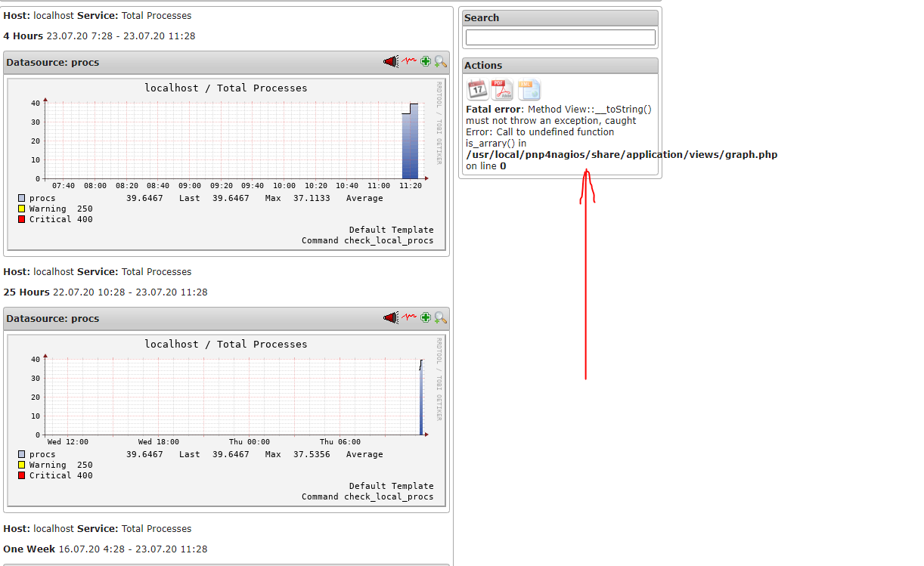Click the 'Actions' box header
Viewport: 924px width, 566px height.
(x=560, y=66)
